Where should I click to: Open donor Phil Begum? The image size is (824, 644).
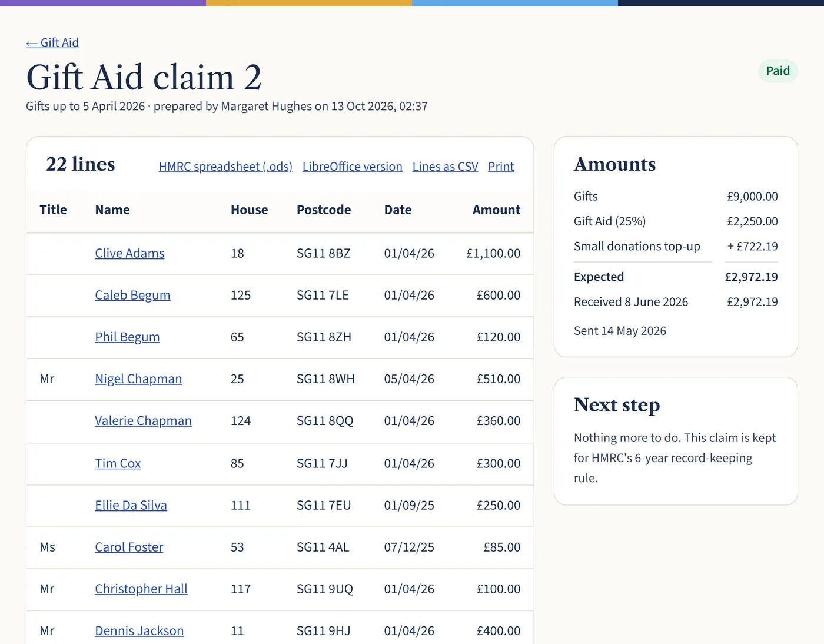click(127, 337)
